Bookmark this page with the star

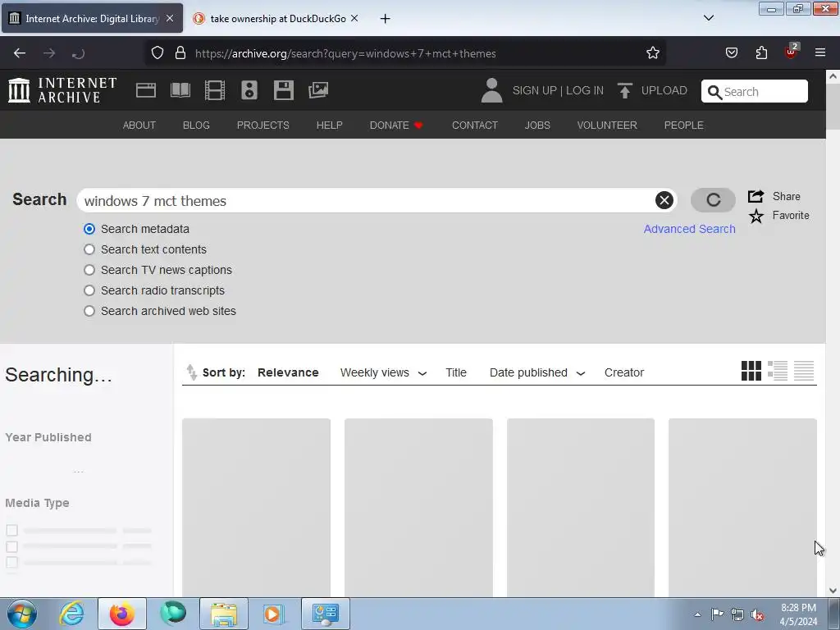click(652, 53)
